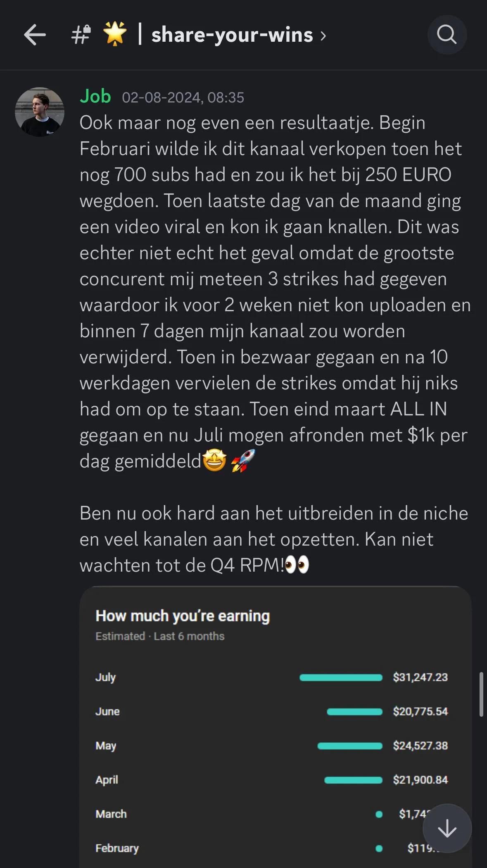Screen dimensions: 487x868
Task: Tap the July earnings bar
Action: 341,677
